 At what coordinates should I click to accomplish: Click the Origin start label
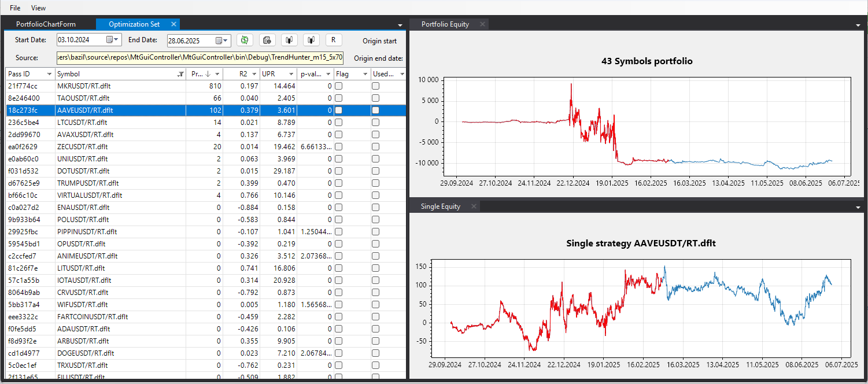coord(379,41)
